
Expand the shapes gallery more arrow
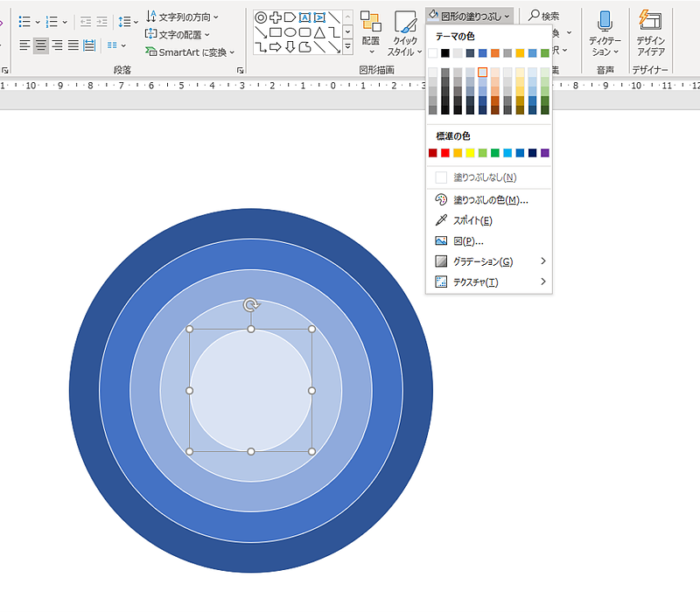347,46
